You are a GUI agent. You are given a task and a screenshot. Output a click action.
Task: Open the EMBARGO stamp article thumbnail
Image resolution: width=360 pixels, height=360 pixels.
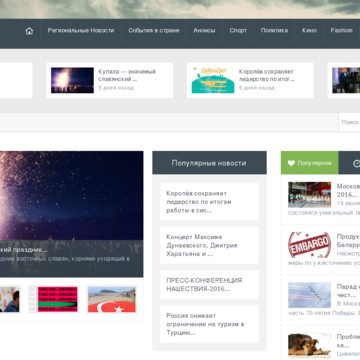click(309, 245)
